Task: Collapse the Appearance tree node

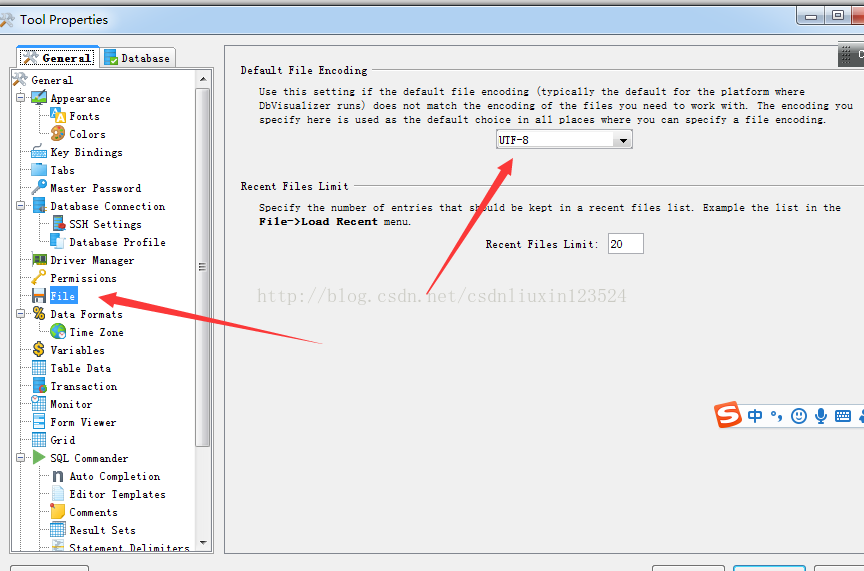Action: (20, 98)
